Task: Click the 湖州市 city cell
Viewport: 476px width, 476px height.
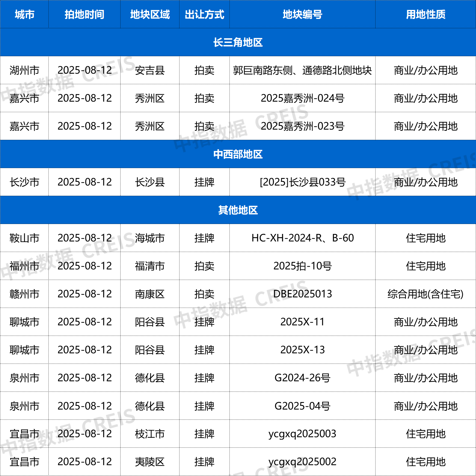Action: pyautogui.click(x=24, y=70)
